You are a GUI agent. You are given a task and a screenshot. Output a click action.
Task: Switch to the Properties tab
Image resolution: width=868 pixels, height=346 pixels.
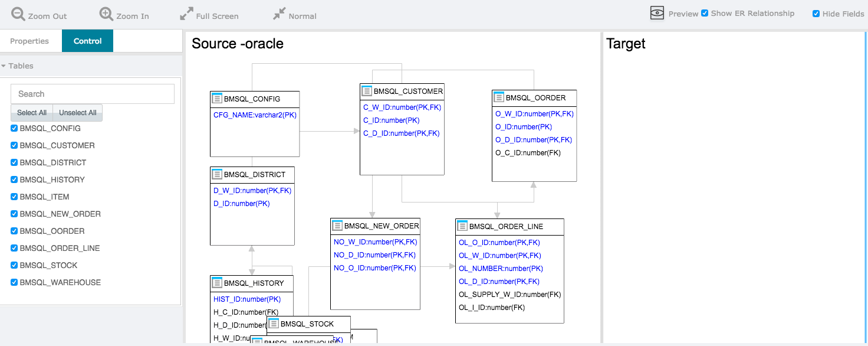tap(29, 41)
